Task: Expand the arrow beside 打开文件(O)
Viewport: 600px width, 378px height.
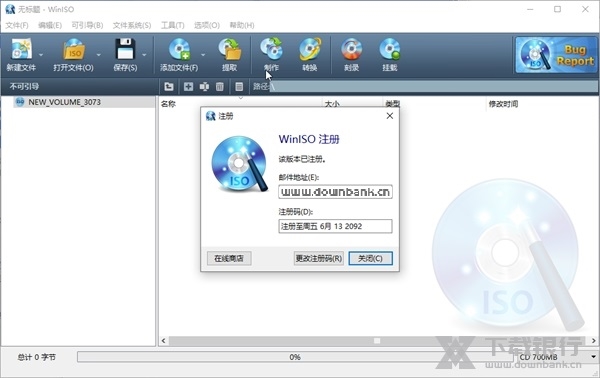Action: point(98,55)
